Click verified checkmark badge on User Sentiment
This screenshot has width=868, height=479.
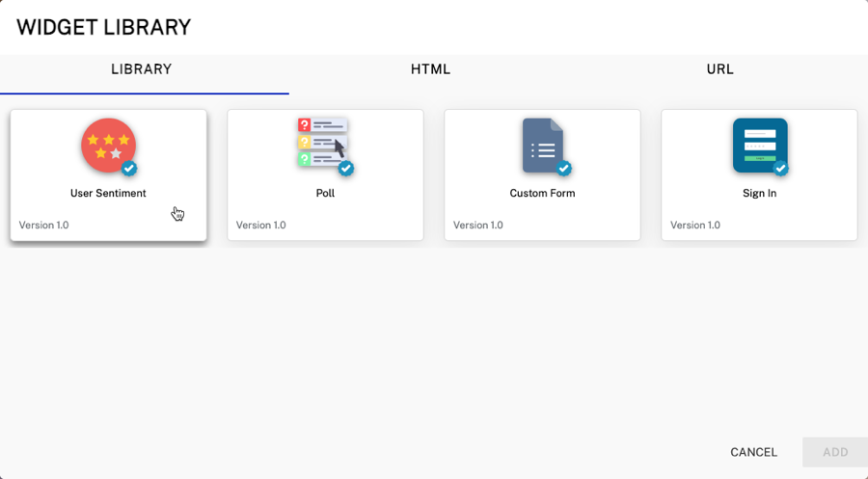click(129, 169)
